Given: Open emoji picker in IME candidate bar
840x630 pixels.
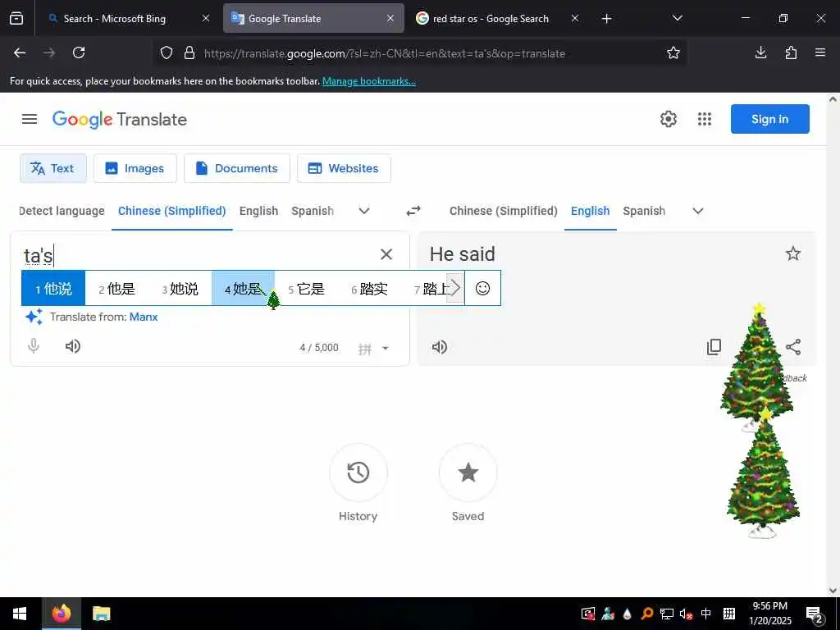Looking at the screenshot, I should pos(482,288).
